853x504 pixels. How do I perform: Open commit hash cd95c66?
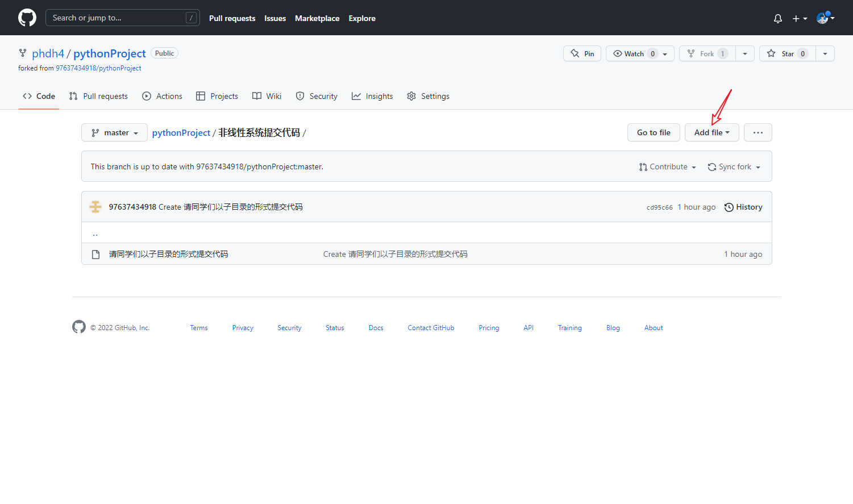pos(659,207)
